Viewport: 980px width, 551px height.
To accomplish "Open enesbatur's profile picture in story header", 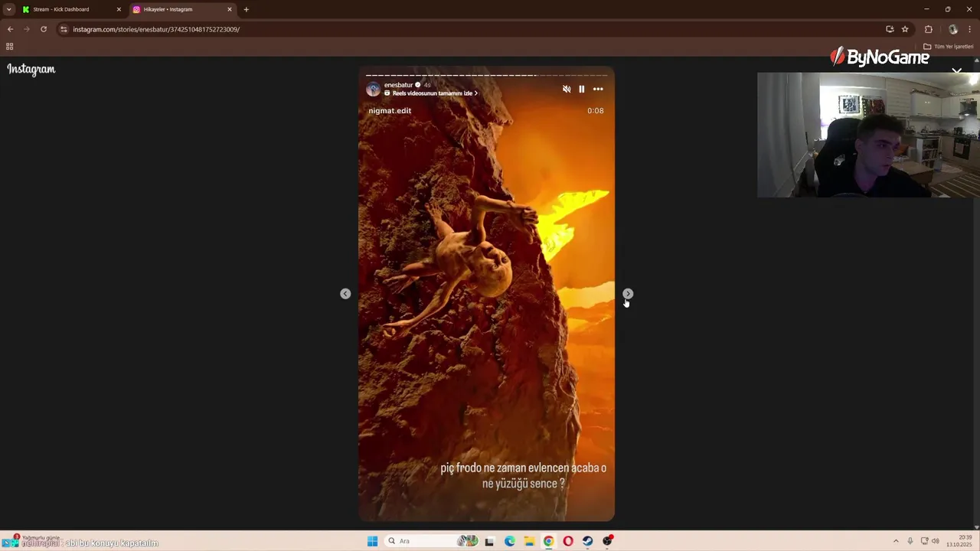I will 373,89.
